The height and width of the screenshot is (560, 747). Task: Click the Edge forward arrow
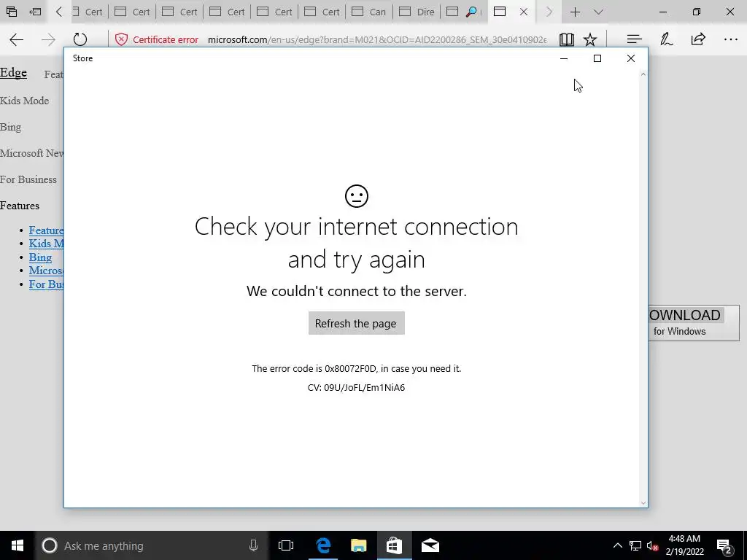48,39
